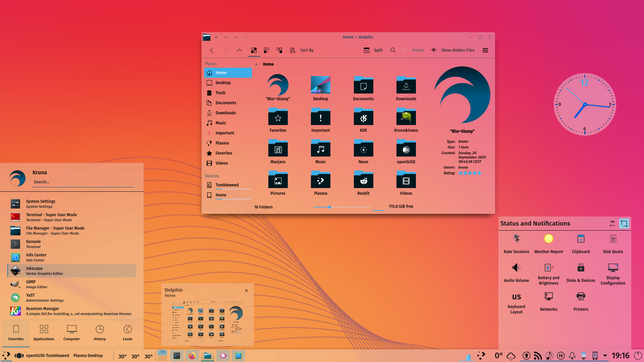Click the taskbar clock 19:16
The width and height of the screenshot is (644, 362).
[621, 356]
